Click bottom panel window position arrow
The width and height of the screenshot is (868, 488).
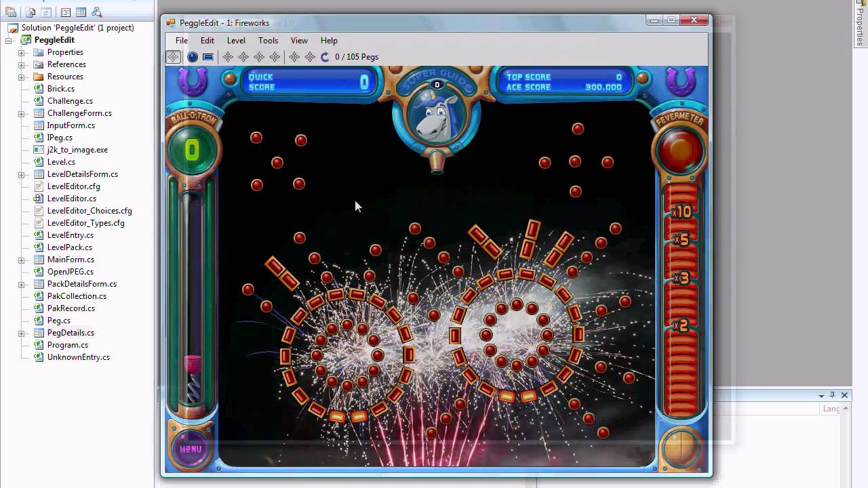tap(821, 395)
